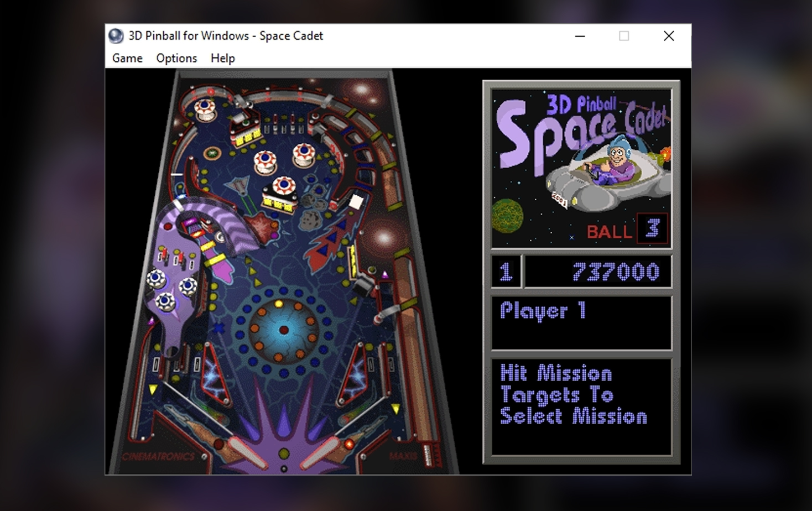This screenshot has height=511, width=812.
Task: Open the Help menu
Action: [x=222, y=58]
